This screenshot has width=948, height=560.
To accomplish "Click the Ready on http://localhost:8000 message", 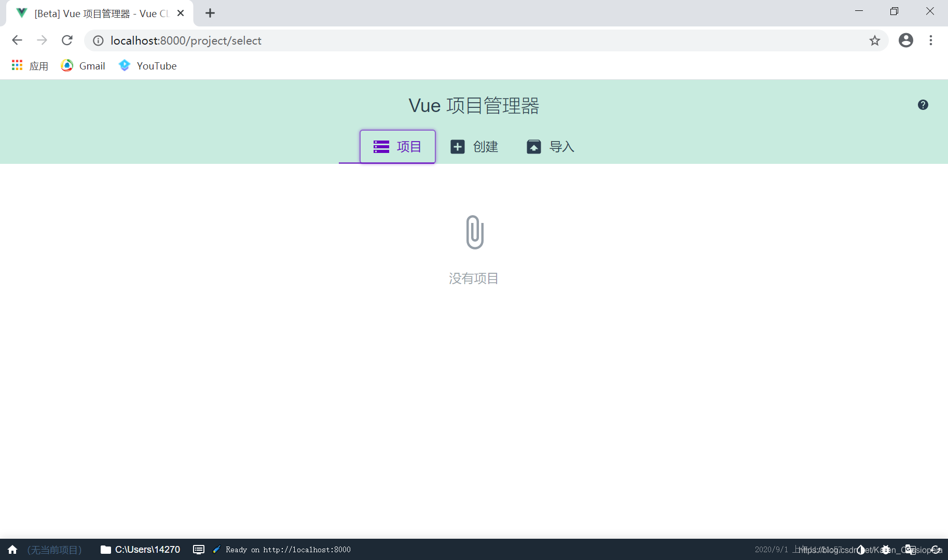I will [288, 550].
